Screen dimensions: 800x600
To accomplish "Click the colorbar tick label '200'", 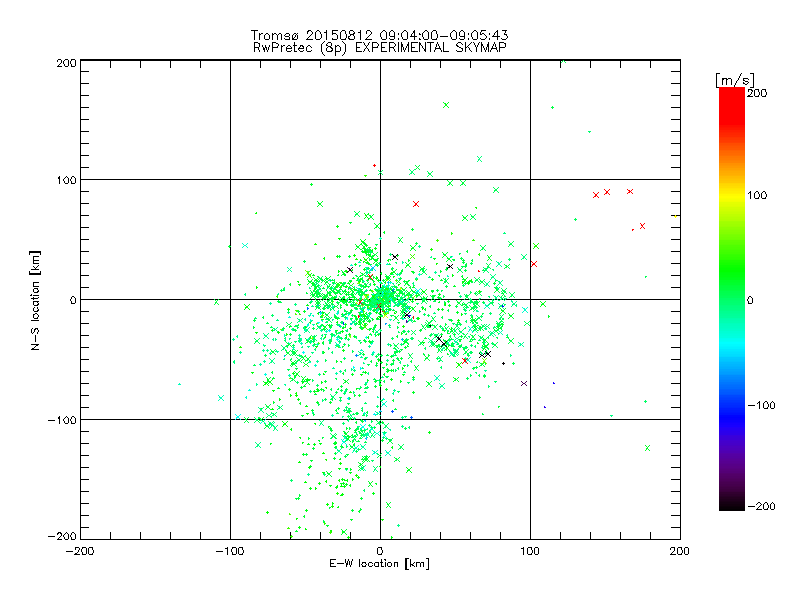I will click(x=757, y=93).
